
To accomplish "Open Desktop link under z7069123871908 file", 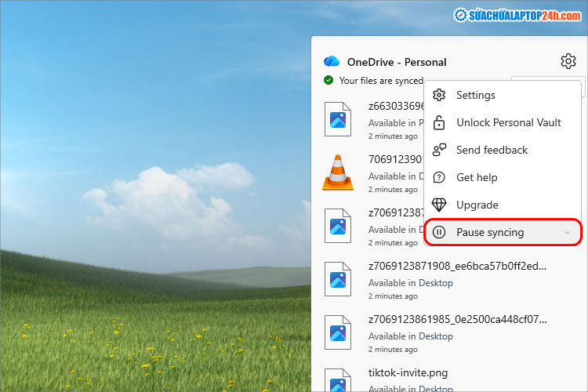I will click(435, 283).
